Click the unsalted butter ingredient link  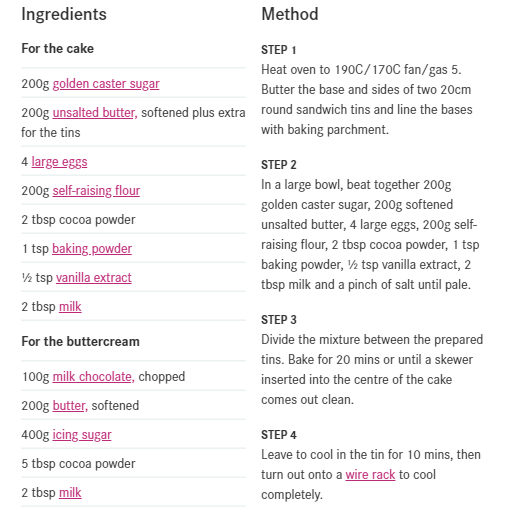point(95,113)
